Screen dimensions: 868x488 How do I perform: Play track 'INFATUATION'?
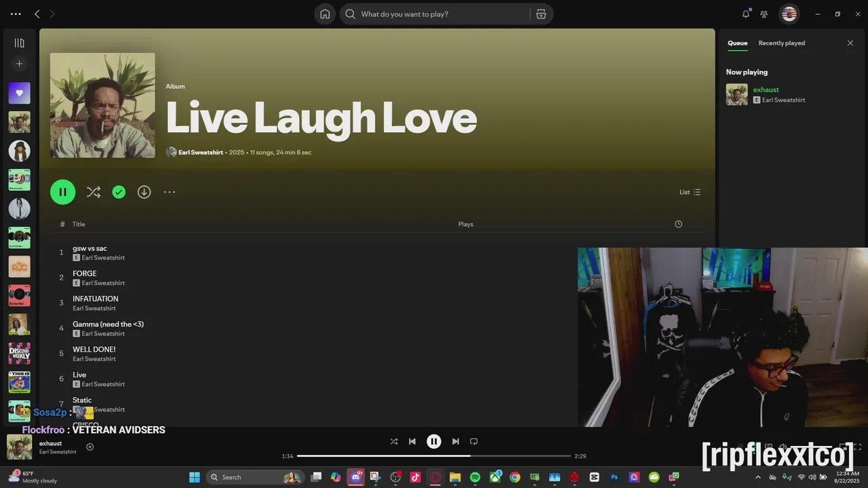(x=96, y=299)
